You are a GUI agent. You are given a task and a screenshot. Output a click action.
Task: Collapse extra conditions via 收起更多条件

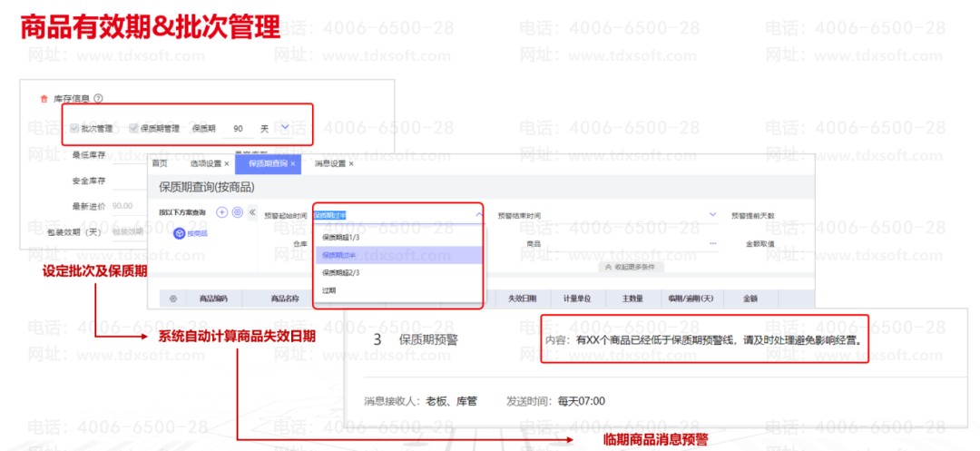tap(632, 267)
